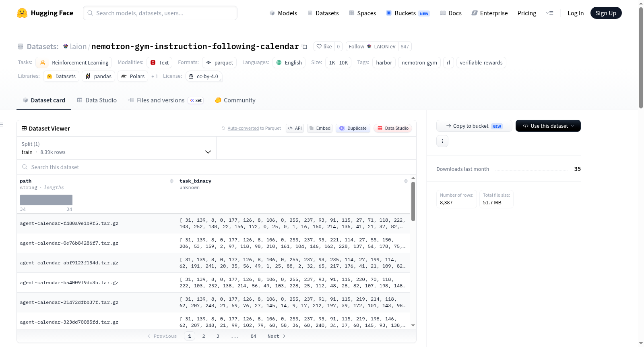
Task: Click the Polars library tag
Action: coord(133,76)
